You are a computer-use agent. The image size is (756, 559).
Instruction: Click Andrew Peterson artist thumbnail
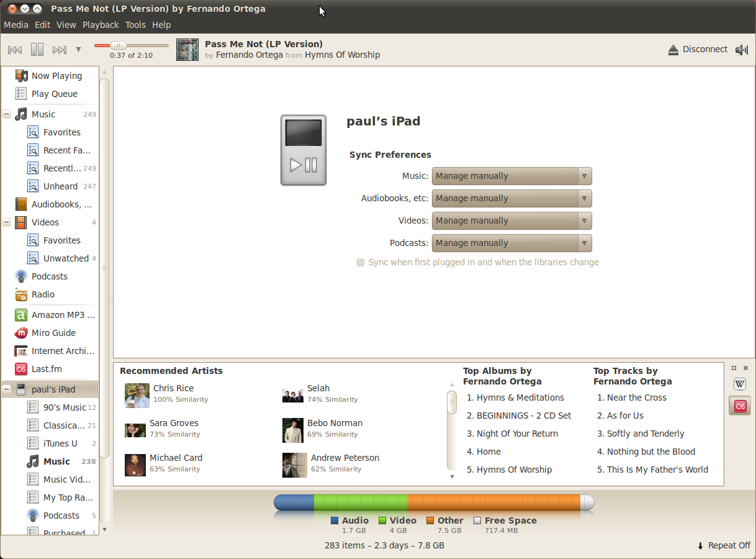click(x=295, y=465)
